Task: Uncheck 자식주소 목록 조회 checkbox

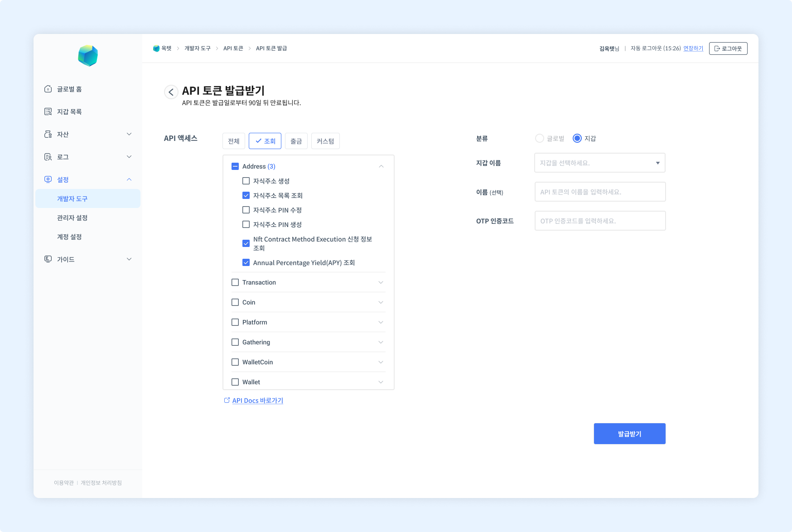Action: coord(246,195)
